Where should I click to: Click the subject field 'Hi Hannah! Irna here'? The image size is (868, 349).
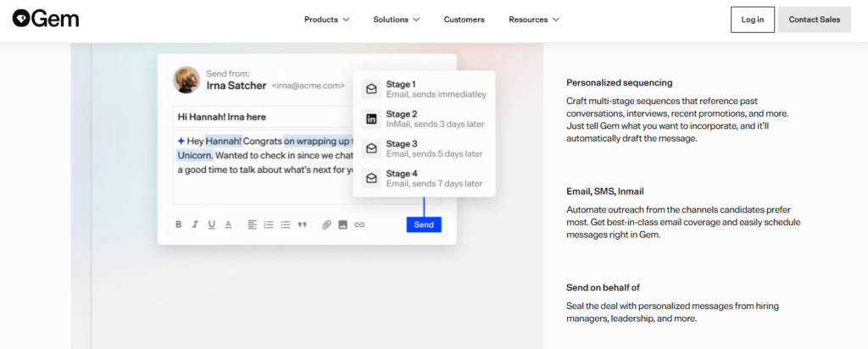263,117
